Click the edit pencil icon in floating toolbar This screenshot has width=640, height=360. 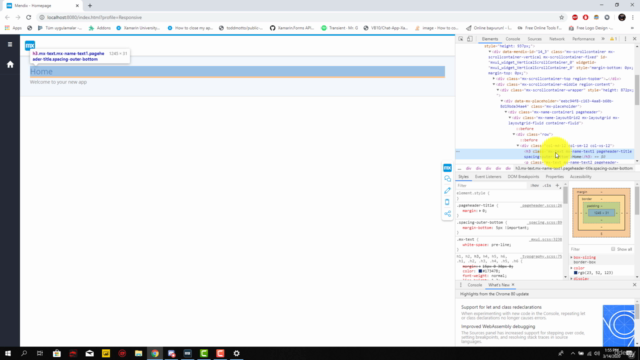[447, 191]
